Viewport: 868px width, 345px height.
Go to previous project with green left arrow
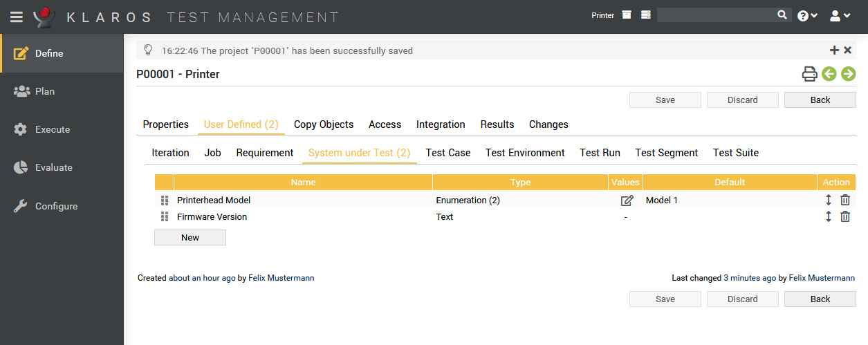pyautogui.click(x=829, y=74)
